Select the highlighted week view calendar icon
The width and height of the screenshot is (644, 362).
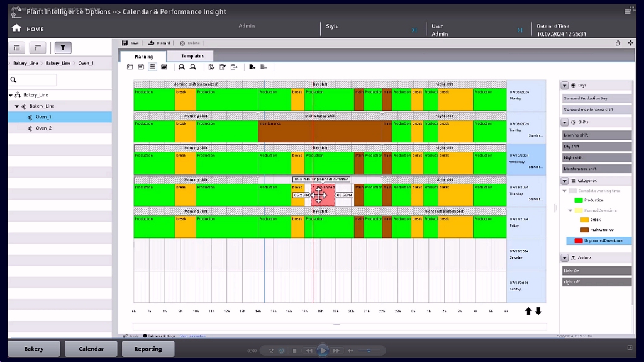click(x=152, y=67)
